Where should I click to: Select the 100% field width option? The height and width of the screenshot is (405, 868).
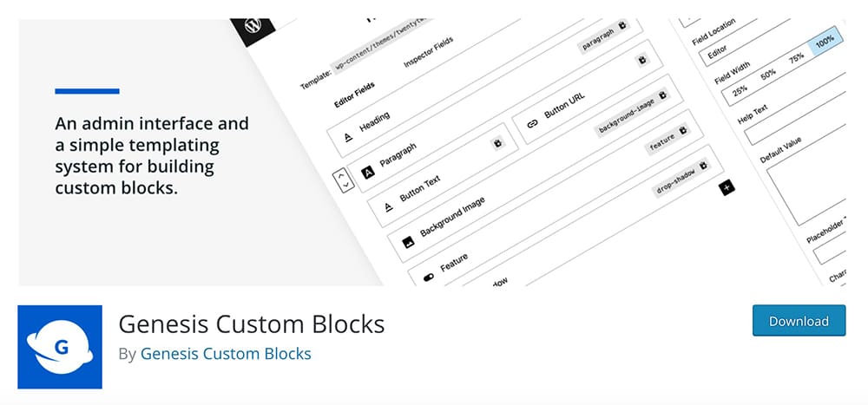[x=825, y=41]
